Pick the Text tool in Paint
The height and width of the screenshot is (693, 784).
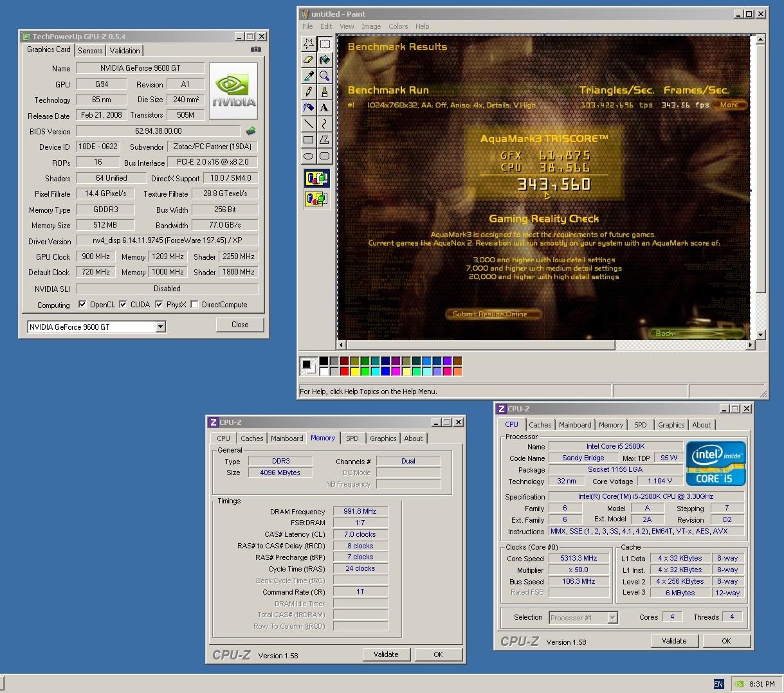[x=325, y=108]
